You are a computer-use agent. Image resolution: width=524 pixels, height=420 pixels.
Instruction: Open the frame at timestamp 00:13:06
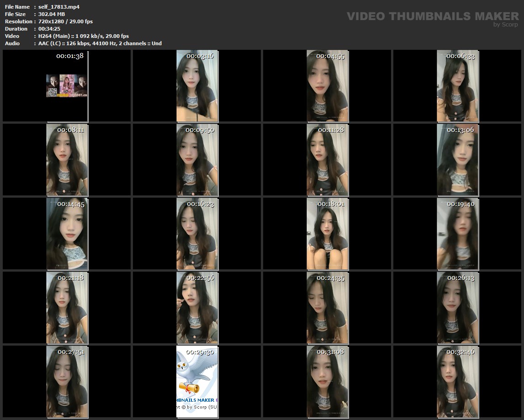pyautogui.click(x=457, y=160)
